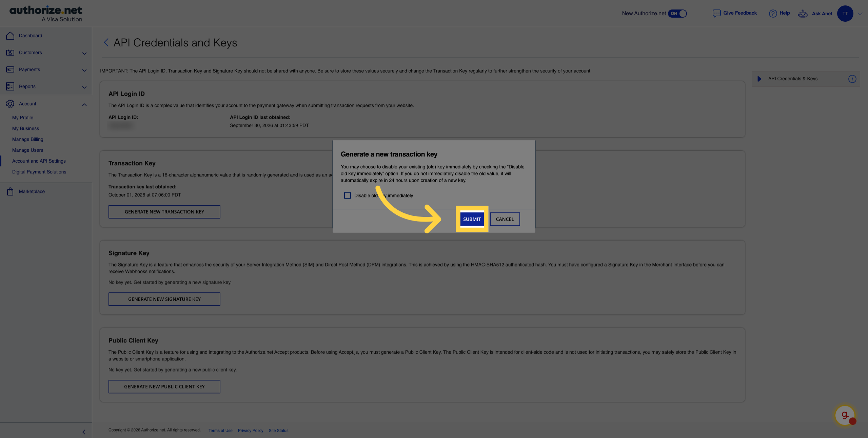
Task: Click the 'Generate a new transaction key' dialog heading
Action: (389, 154)
